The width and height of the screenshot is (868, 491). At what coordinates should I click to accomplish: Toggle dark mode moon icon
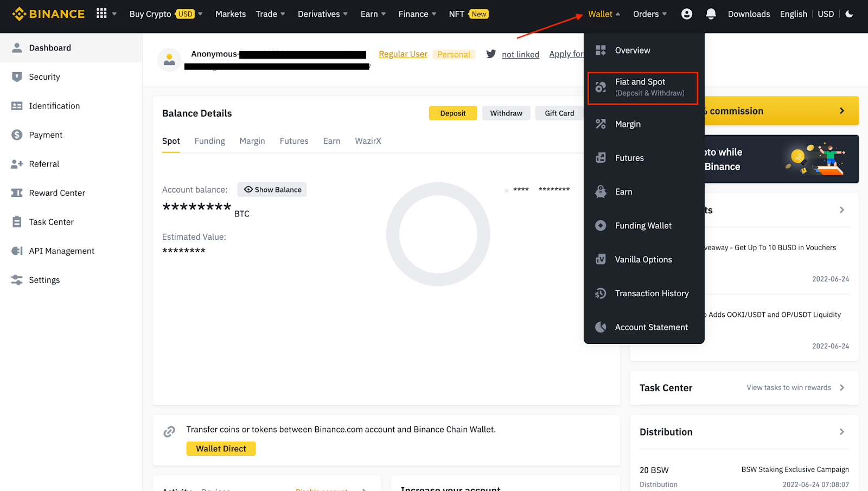pyautogui.click(x=850, y=14)
